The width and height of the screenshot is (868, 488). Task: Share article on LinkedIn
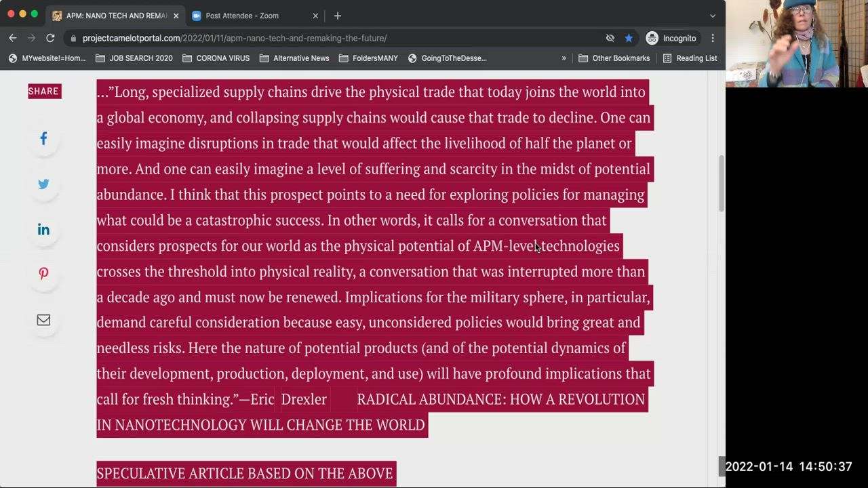coord(43,230)
